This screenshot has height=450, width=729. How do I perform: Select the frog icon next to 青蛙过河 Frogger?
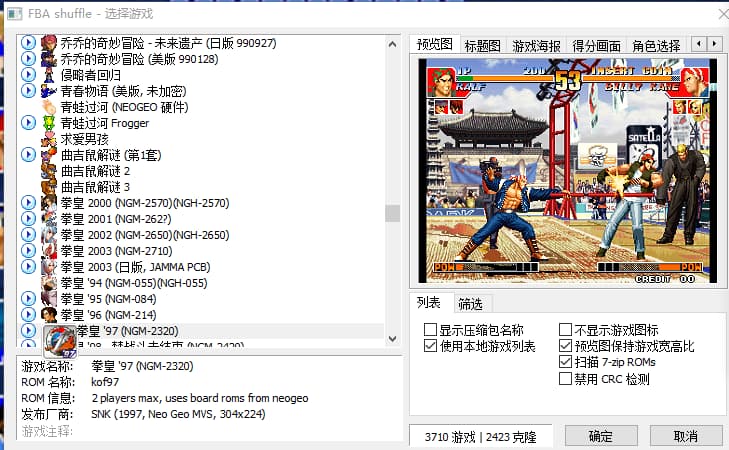[x=48, y=123]
